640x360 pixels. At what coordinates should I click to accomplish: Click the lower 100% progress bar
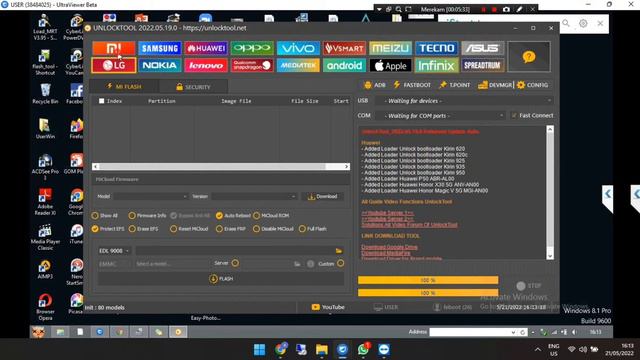pos(428,293)
